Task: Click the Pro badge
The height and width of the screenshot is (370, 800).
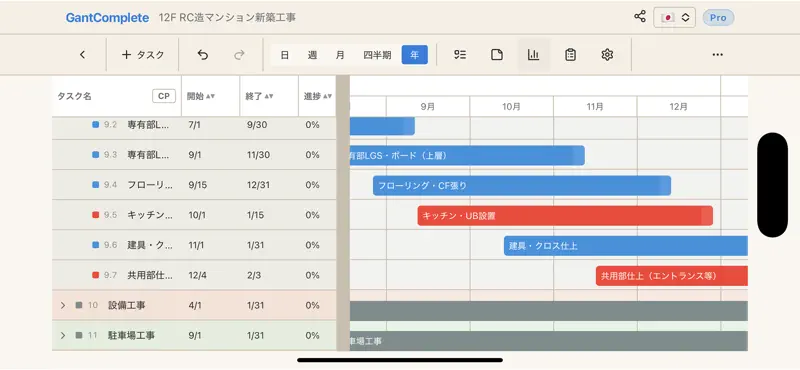Action: (718, 18)
